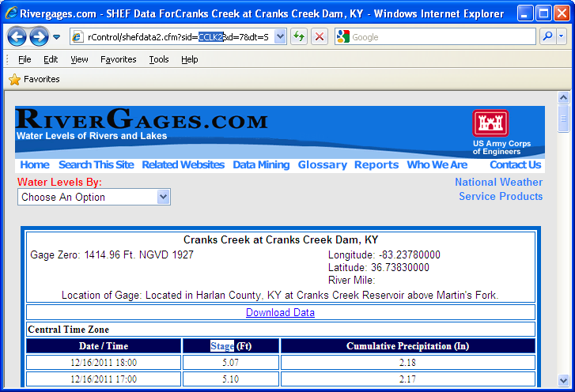This screenshot has height=392, width=575.
Task: Click the Glossary navigation link
Action: (322, 164)
